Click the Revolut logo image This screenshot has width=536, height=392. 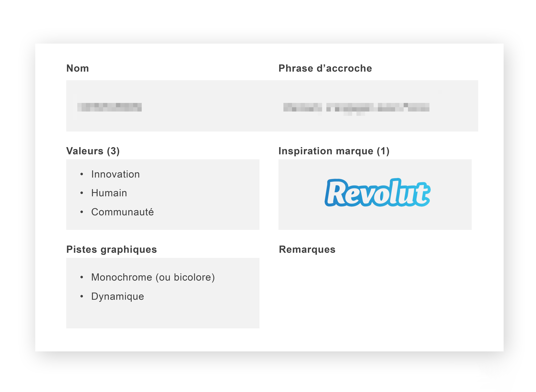(x=378, y=192)
